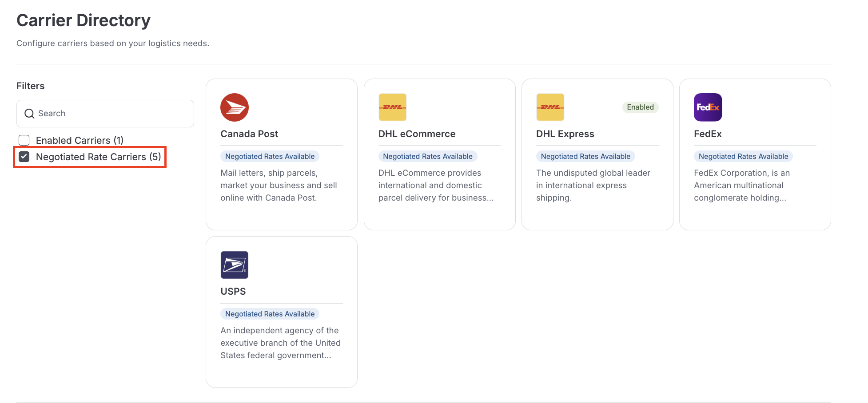This screenshot has height=403, width=868.
Task: Click the USPS card description text
Action: 280,343
